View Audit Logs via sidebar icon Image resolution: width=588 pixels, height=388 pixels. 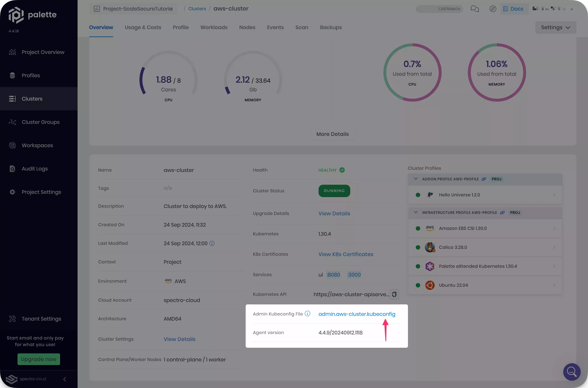coord(12,168)
